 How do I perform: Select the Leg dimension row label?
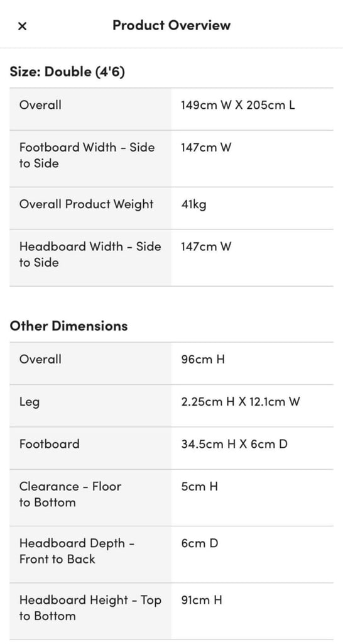point(30,402)
